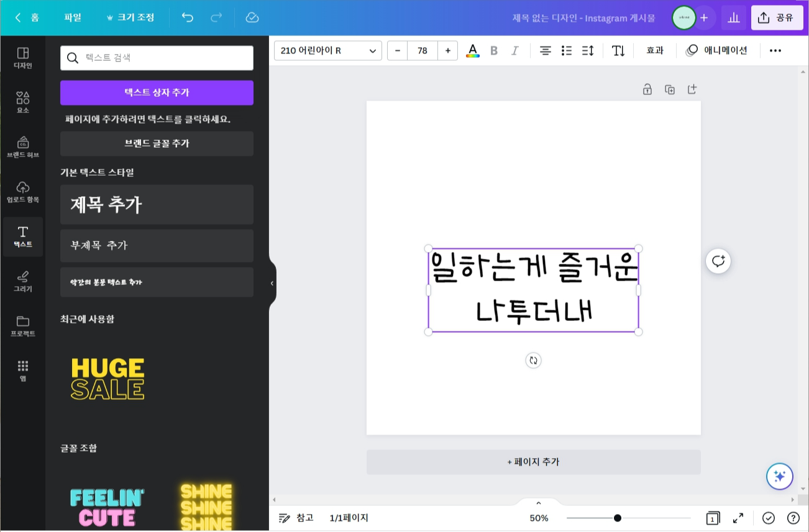The image size is (809, 532).
Task: Enter fullscreen presentation mode
Action: pos(738,518)
